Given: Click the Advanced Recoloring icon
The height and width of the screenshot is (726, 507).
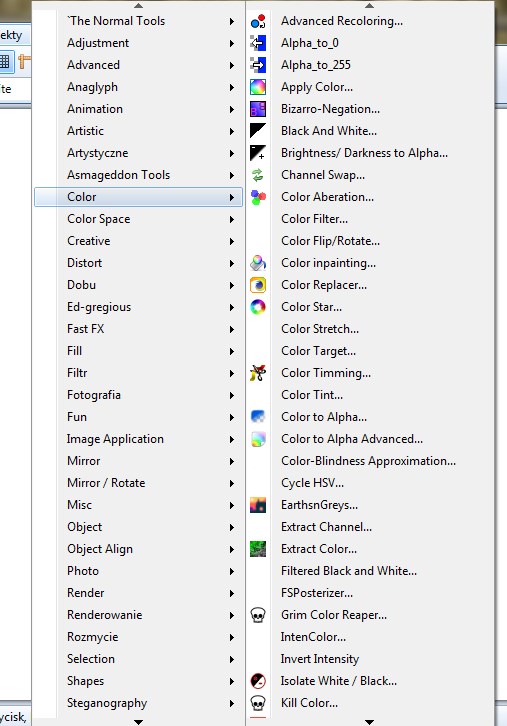Looking at the screenshot, I should point(258,21).
